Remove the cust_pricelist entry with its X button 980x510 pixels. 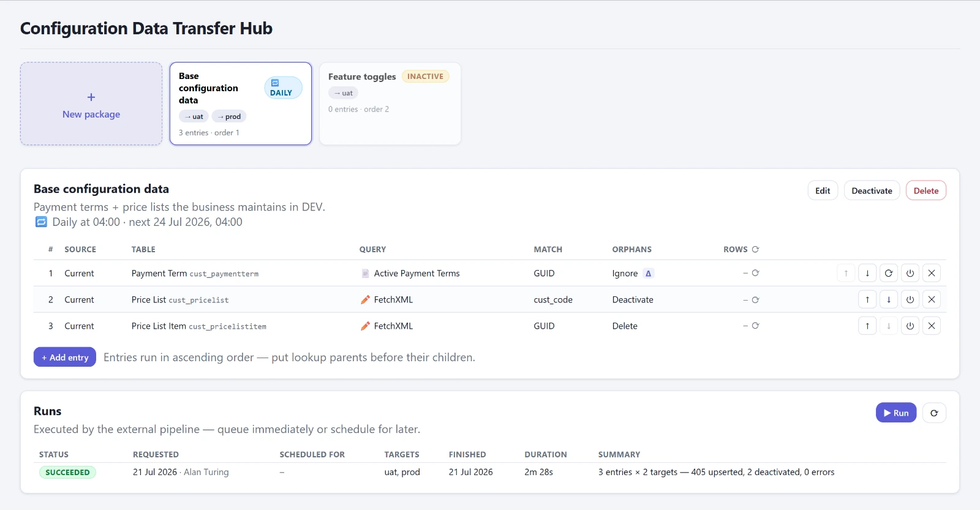point(932,300)
